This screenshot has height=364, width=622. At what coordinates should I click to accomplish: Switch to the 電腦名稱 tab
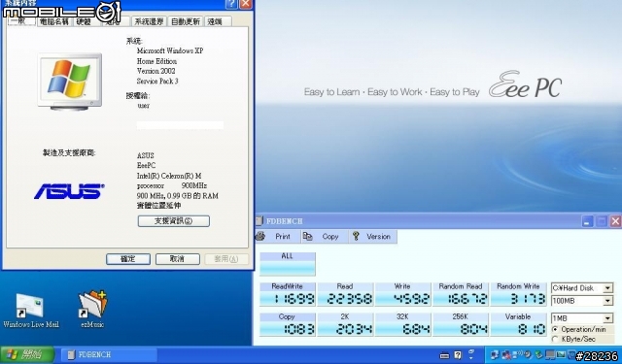(54, 21)
